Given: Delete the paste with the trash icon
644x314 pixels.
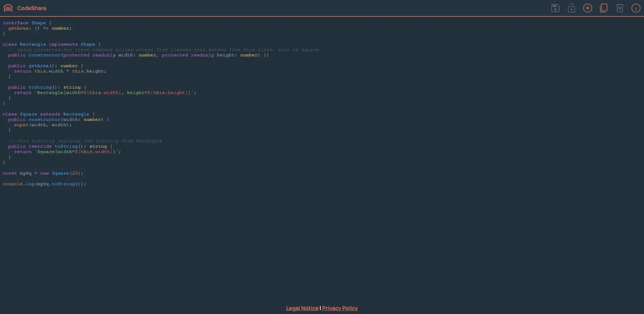Looking at the screenshot, I should pos(620,8).
